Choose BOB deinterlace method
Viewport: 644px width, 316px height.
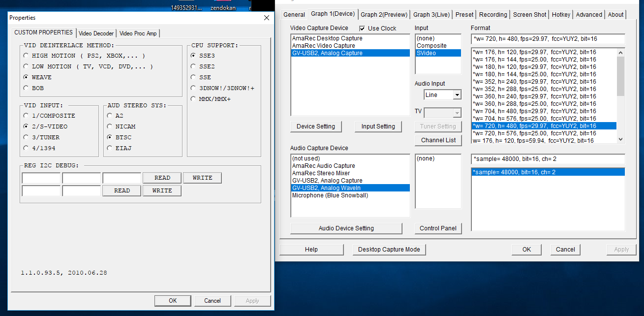(x=26, y=88)
